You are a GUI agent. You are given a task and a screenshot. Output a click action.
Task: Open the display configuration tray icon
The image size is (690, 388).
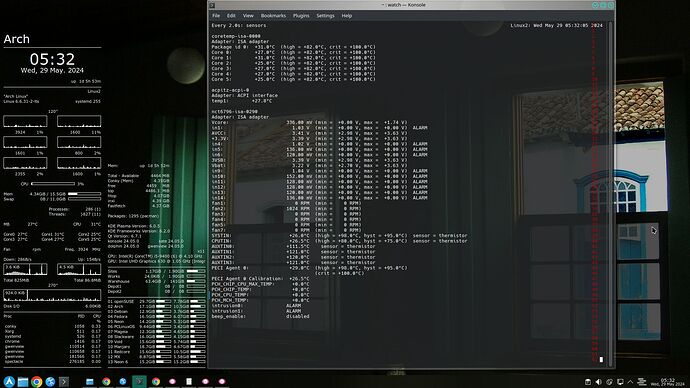click(x=620, y=382)
